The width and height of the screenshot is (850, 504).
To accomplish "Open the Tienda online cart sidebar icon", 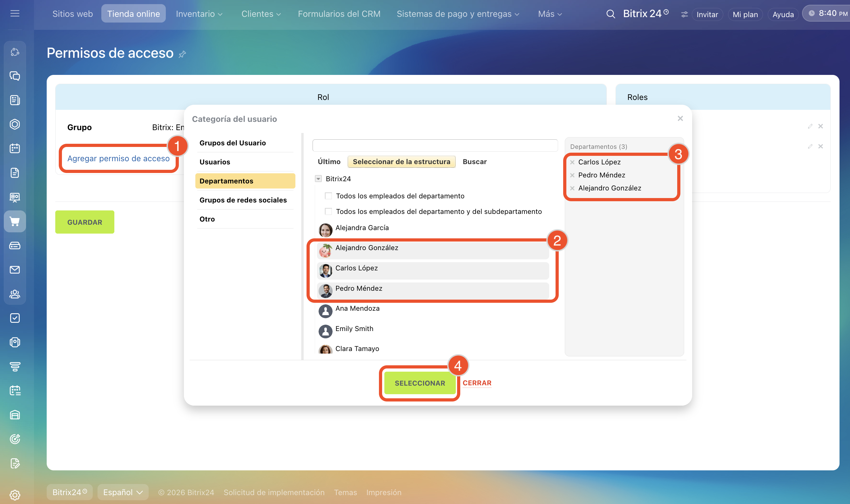I will [15, 222].
